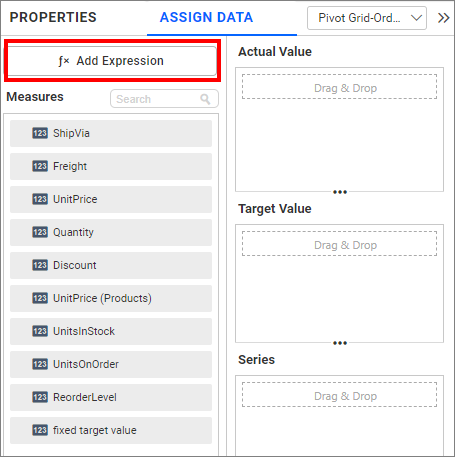Switch to the PROPERTIES tab
This screenshot has width=455, height=457.
[53, 17]
